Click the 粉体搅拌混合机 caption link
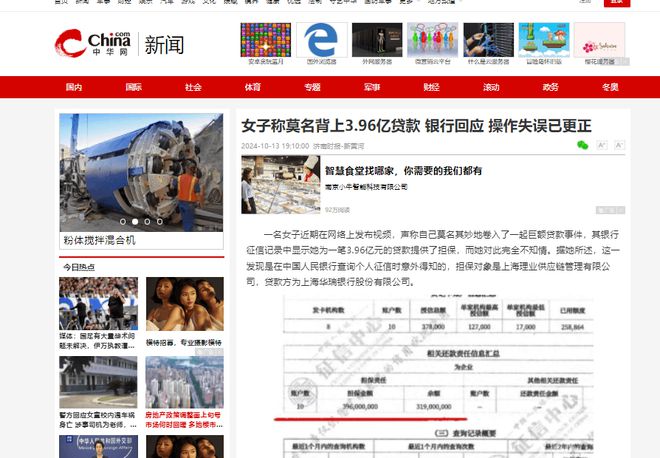 (99, 240)
